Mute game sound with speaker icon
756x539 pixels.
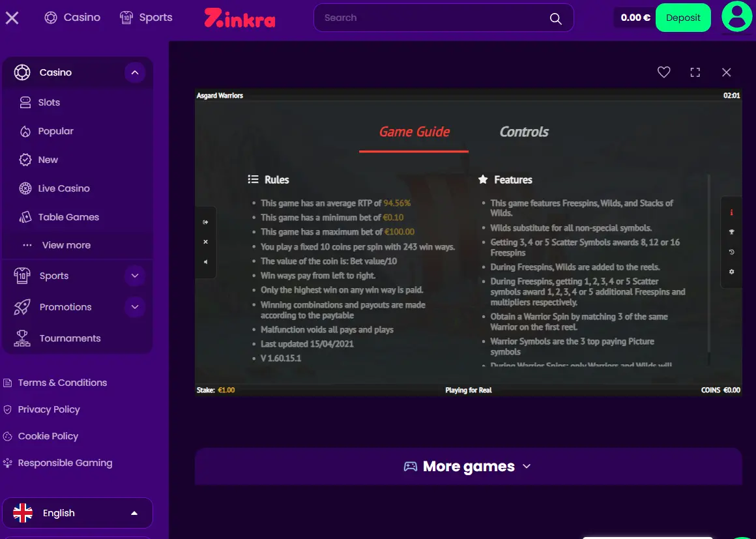click(206, 262)
